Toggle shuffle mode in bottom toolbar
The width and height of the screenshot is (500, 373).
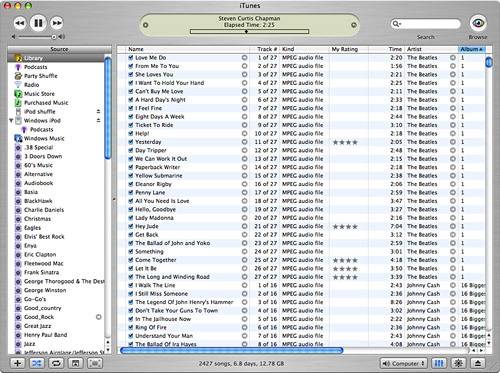(x=37, y=363)
